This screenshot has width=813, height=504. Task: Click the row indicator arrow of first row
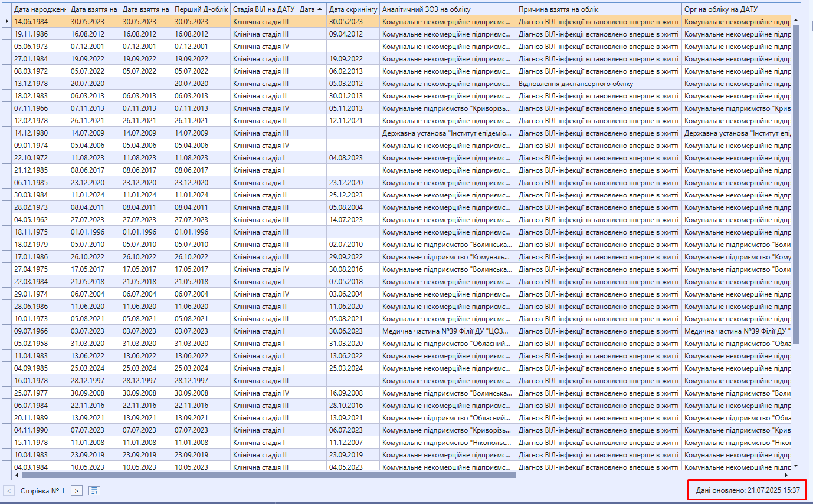point(6,21)
